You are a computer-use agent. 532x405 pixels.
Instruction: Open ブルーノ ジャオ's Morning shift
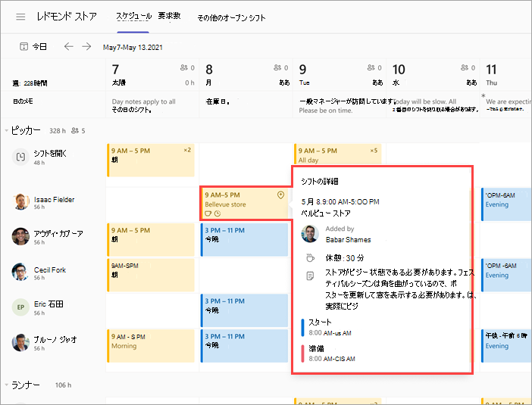pyautogui.click(x=151, y=346)
